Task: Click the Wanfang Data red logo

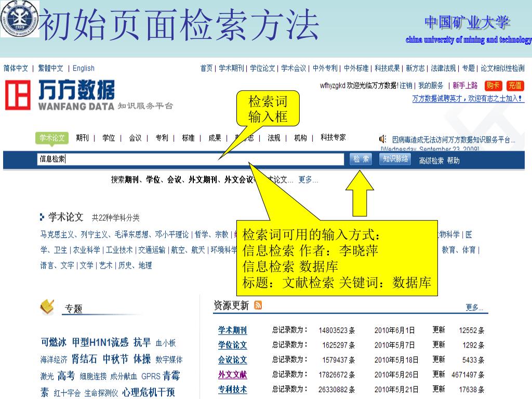Action: [x=18, y=95]
